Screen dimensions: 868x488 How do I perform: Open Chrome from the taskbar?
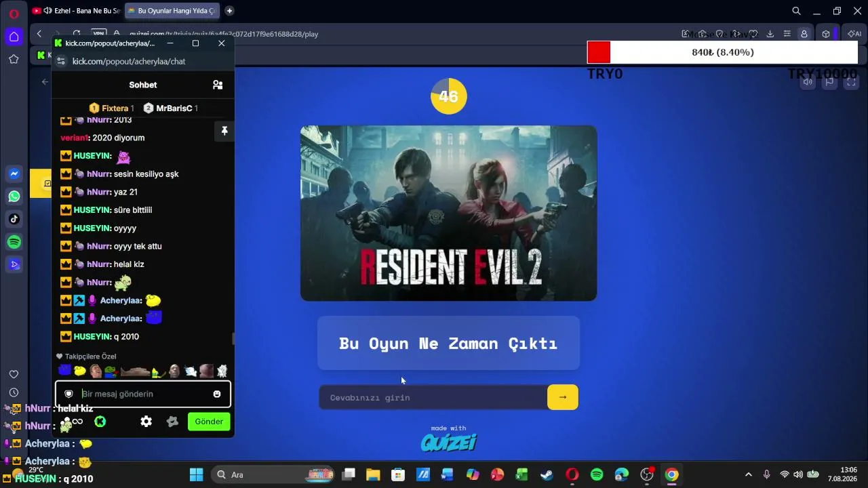pyautogui.click(x=671, y=474)
